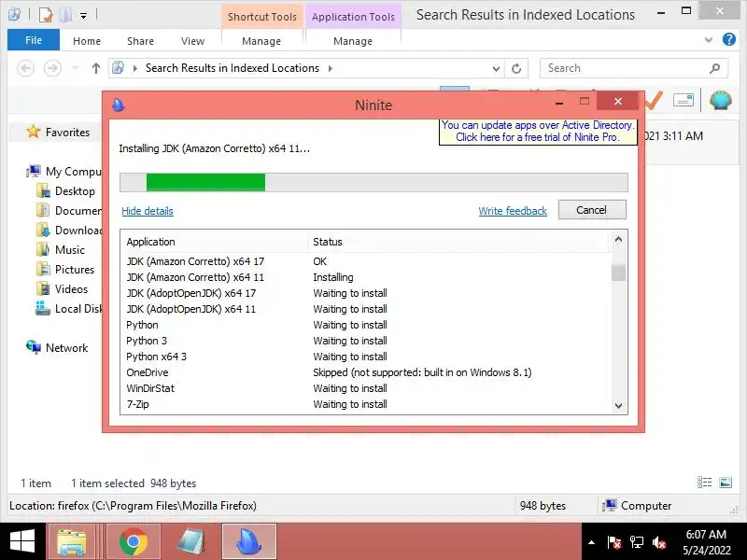Image resolution: width=747 pixels, height=560 pixels.
Task: Click inside the Explorer Search field
Action: 634,68
